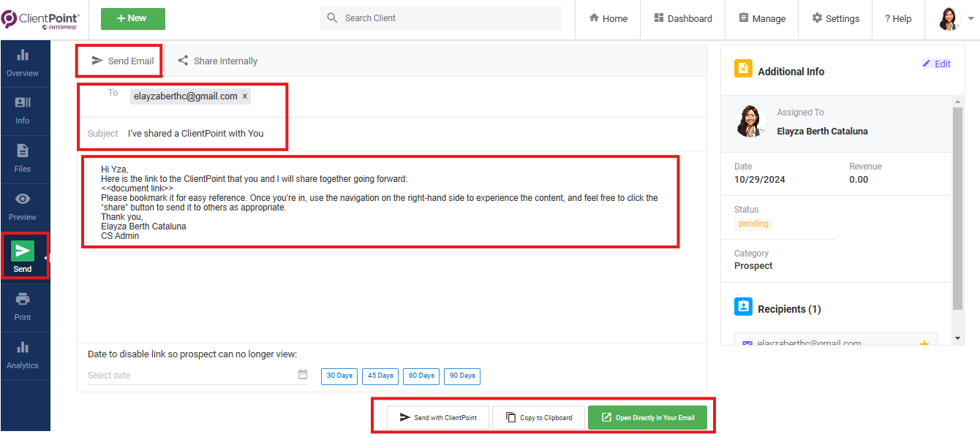Set link expiry to 45 Days
Viewport: 980px width, 434px height.
(x=380, y=376)
